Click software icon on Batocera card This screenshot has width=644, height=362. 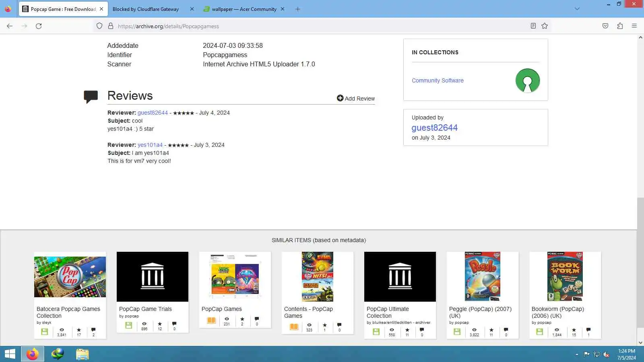pos(45,332)
